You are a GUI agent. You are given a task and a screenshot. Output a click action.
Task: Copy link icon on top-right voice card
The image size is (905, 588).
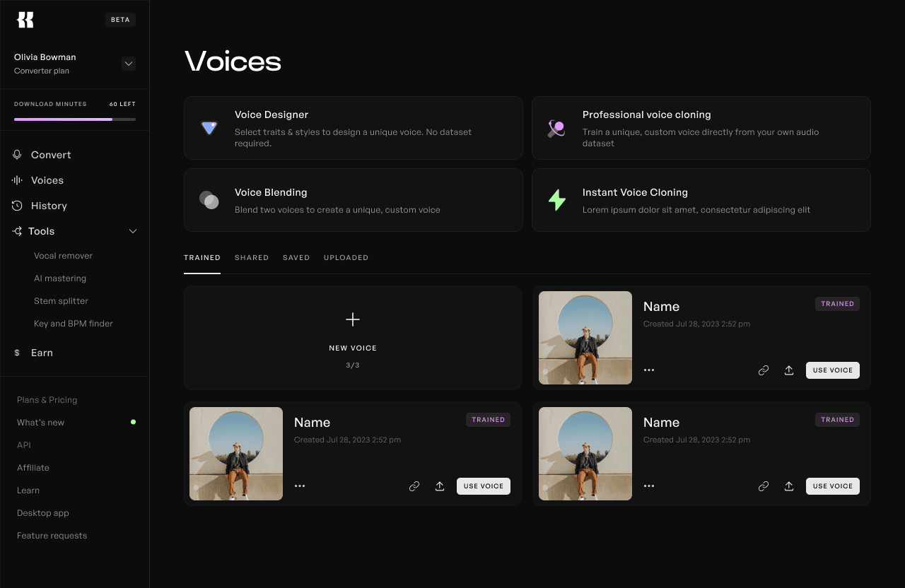(x=764, y=370)
